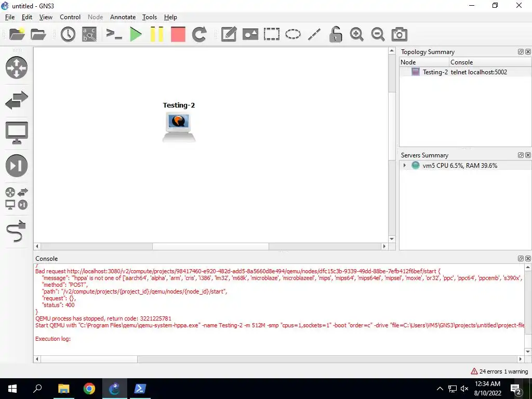Select Testing-2 row in Topology Summary
Image resolution: width=532 pixels, height=399 pixels.
pyautogui.click(x=465, y=72)
